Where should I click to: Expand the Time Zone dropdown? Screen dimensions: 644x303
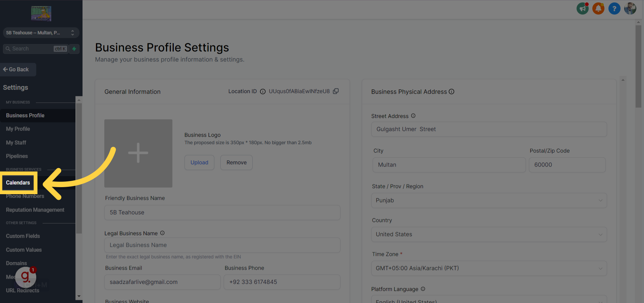489,268
